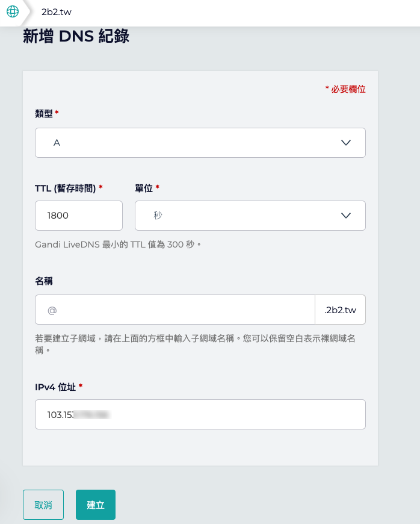Click the Gandi LiveDNS minimum TTL hint
Screen dimensions: 420x524
pyautogui.click(x=118, y=245)
